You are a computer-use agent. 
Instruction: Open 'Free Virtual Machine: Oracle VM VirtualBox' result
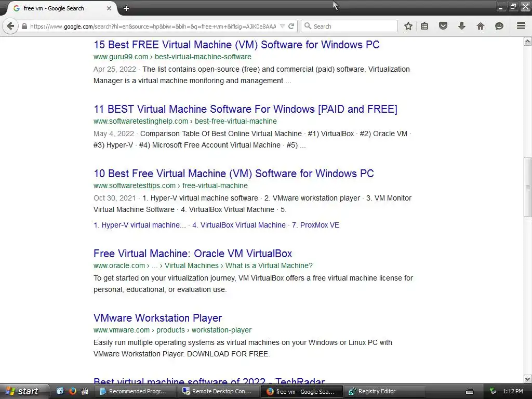193,254
